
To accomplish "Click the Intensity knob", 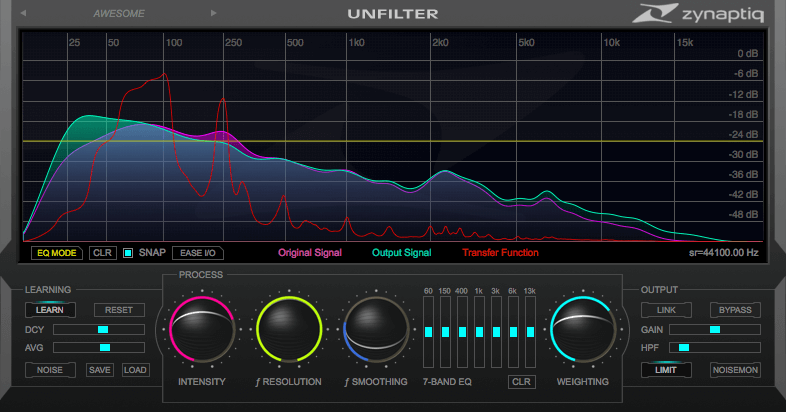I will [x=202, y=330].
